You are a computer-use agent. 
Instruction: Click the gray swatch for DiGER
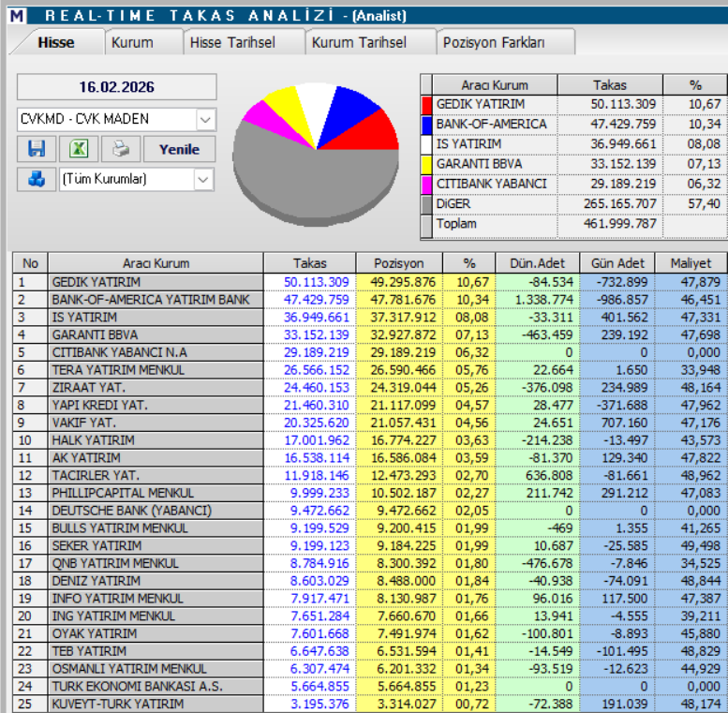[426, 204]
